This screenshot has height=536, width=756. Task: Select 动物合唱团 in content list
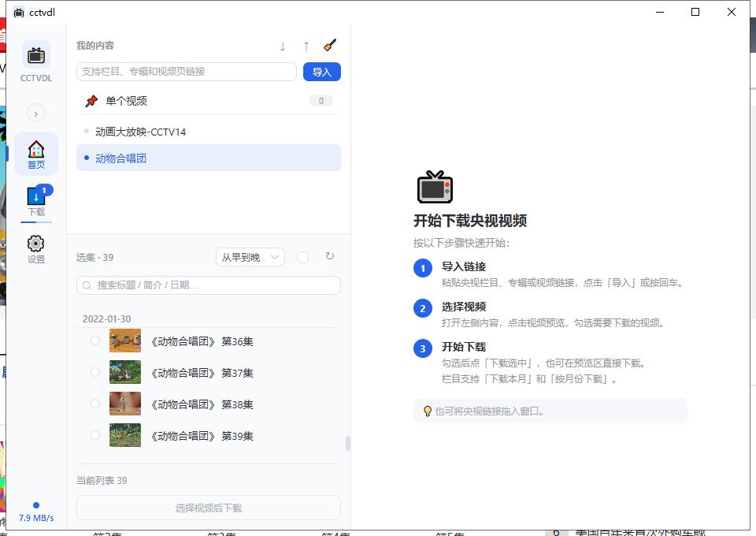208,158
